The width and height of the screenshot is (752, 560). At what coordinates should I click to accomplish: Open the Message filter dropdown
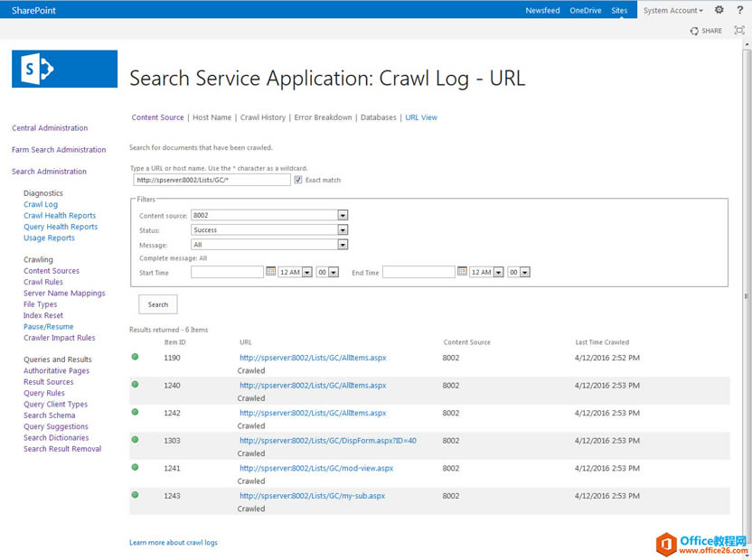343,244
